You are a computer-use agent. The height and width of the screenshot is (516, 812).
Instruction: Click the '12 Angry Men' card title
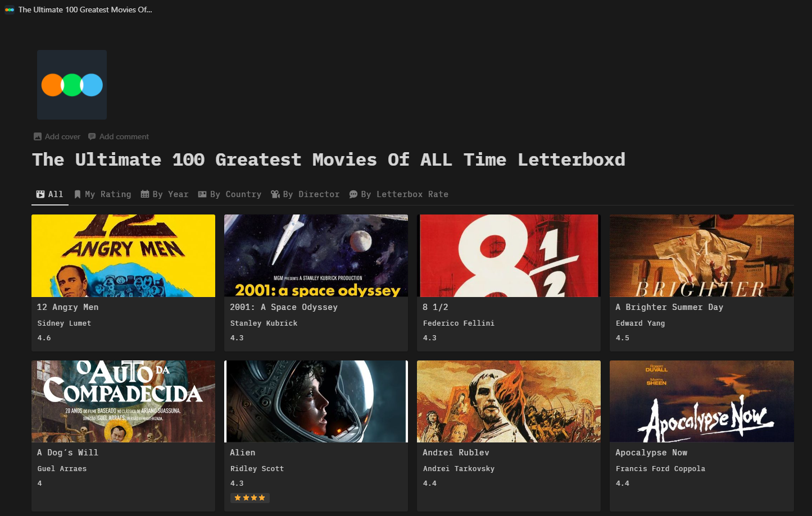68,307
